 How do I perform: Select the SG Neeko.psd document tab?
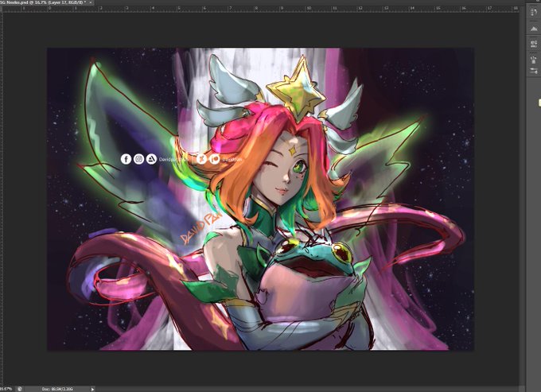tap(43, 2)
